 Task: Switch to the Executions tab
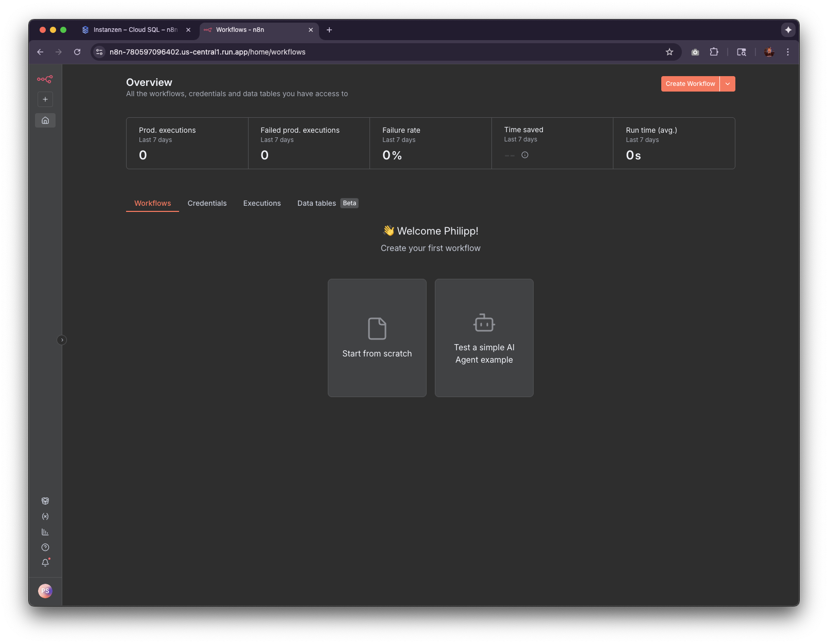(x=262, y=203)
